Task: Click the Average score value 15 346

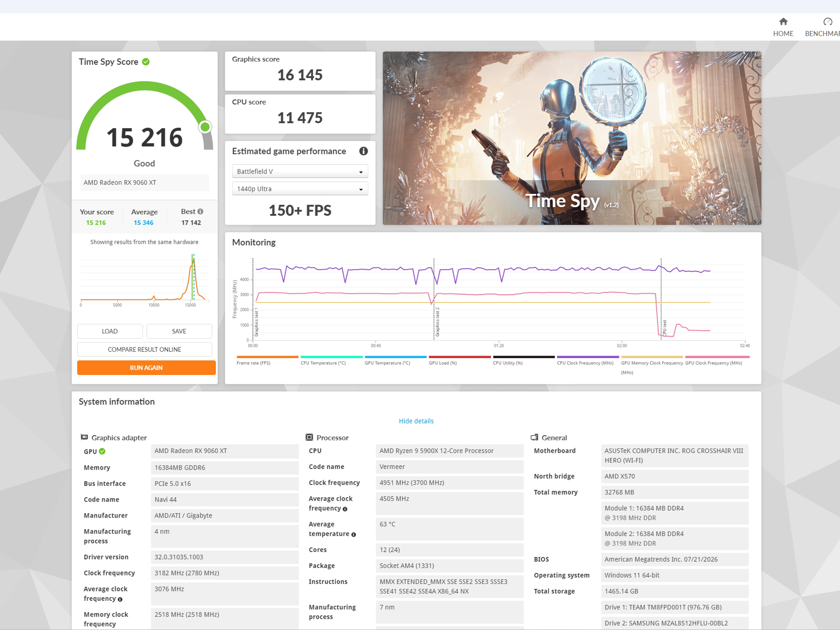Action: (144, 223)
